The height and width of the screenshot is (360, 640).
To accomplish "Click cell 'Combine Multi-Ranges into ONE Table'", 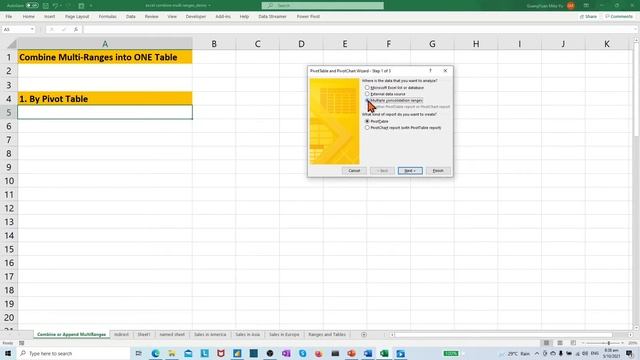I will (x=105, y=57).
